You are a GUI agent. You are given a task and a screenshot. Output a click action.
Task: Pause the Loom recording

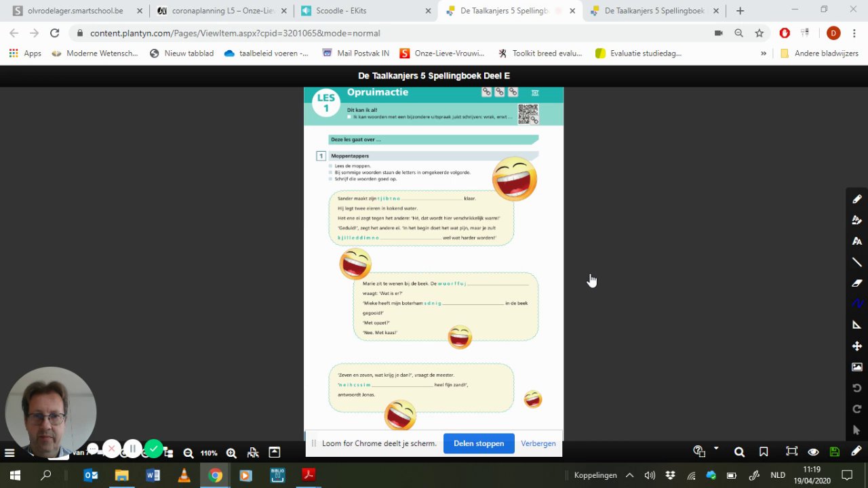133,449
